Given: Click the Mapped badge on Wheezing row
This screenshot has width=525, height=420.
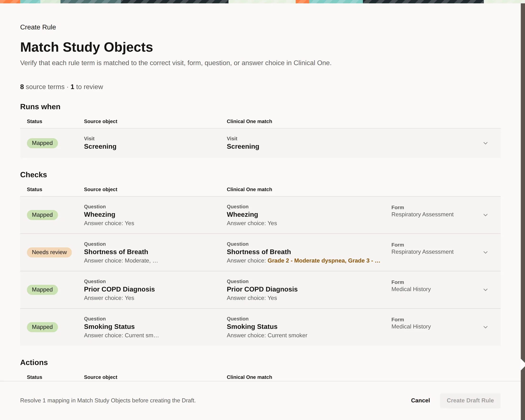Looking at the screenshot, I should pyautogui.click(x=42, y=215).
